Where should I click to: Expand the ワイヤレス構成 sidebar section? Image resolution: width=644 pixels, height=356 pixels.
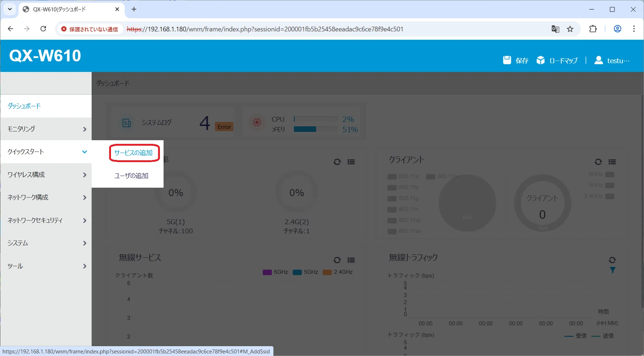pos(46,175)
